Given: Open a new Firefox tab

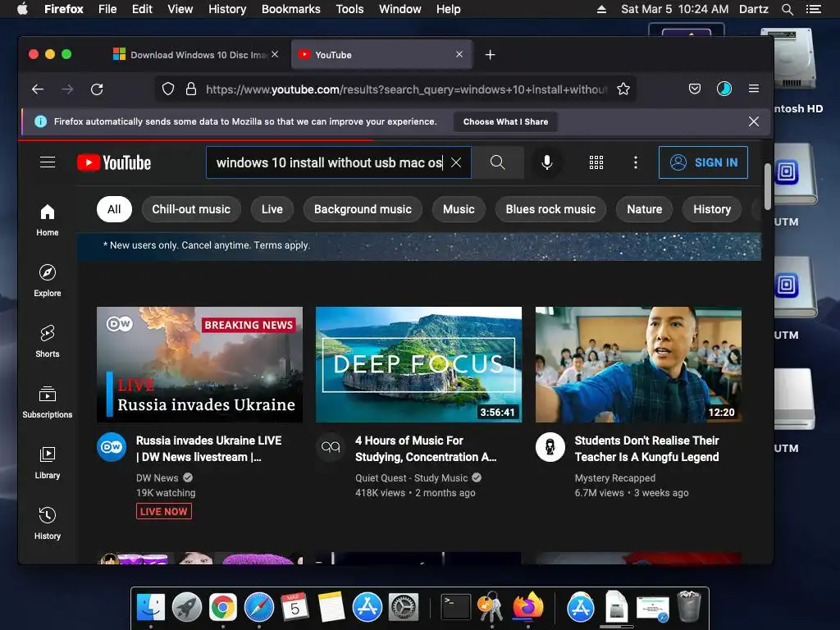Looking at the screenshot, I should tap(491, 55).
